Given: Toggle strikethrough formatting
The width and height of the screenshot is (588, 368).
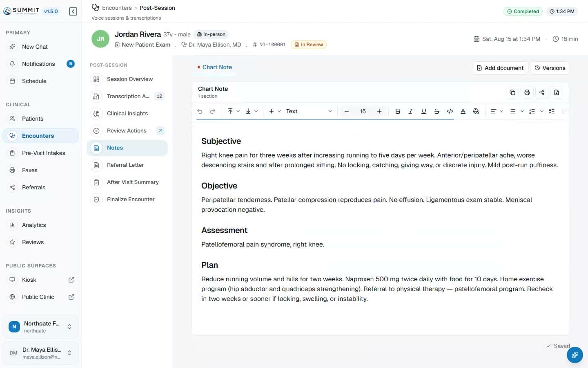Looking at the screenshot, I should [437, 111].
